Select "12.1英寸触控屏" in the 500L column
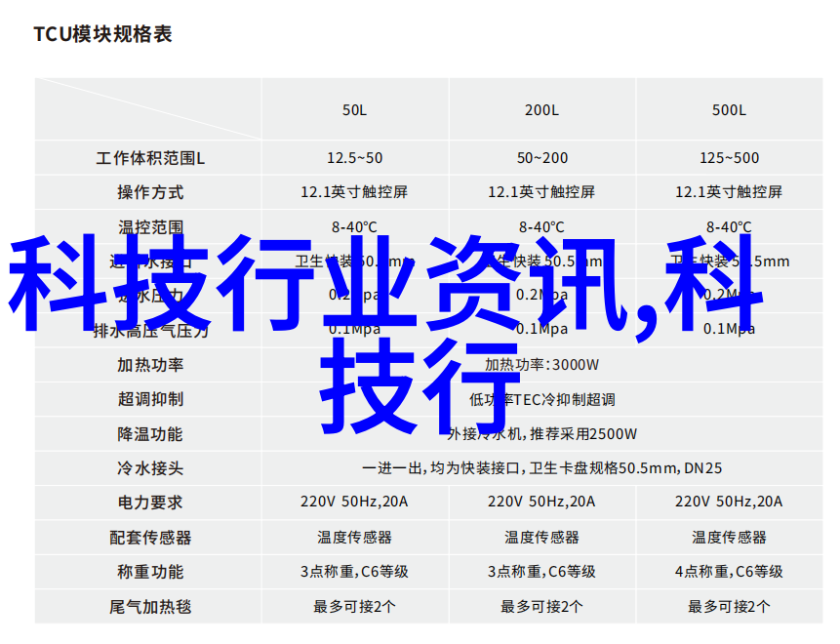This screenshot has height=644, width=840. coord(729,192)
